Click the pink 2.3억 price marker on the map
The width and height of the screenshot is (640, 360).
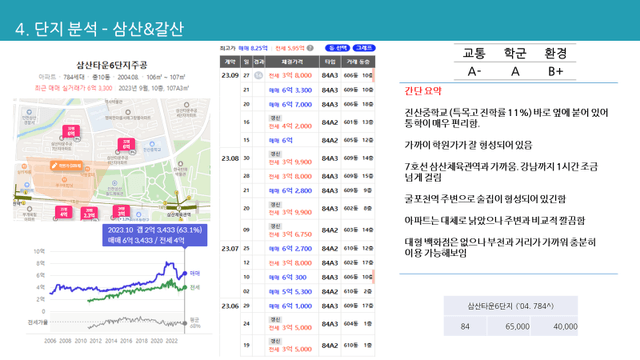tap(89, 213)
